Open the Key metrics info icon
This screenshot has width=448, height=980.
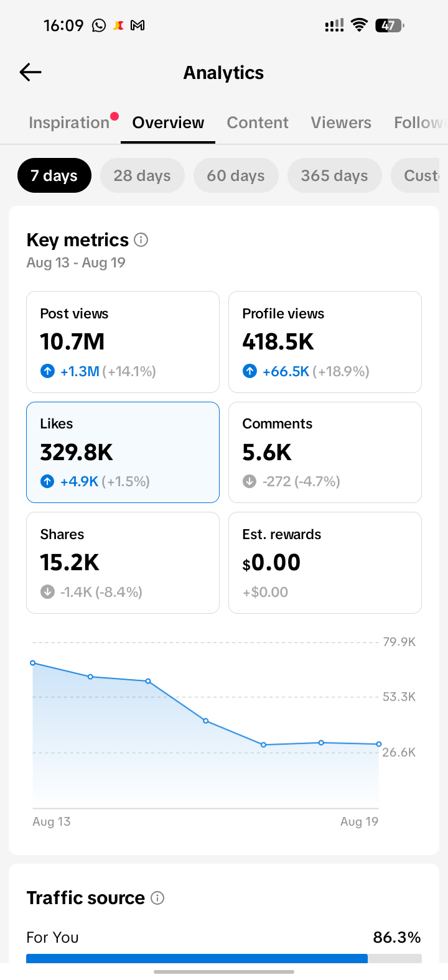pyautogui.click(x=141, y=239)
